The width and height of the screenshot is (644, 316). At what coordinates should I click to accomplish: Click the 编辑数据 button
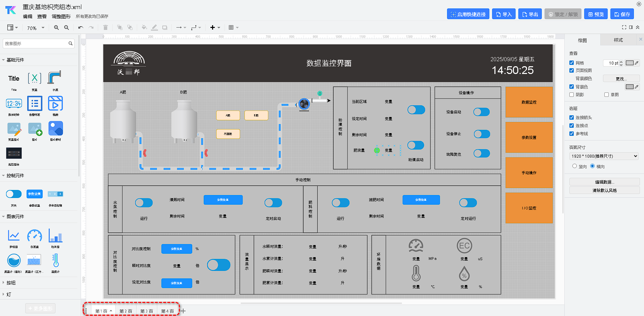(604, 182)
